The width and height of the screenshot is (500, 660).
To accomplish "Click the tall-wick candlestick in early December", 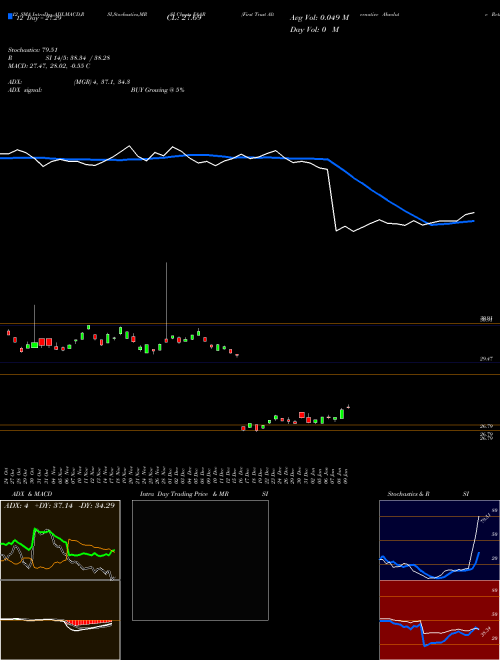I will point(166,302).
